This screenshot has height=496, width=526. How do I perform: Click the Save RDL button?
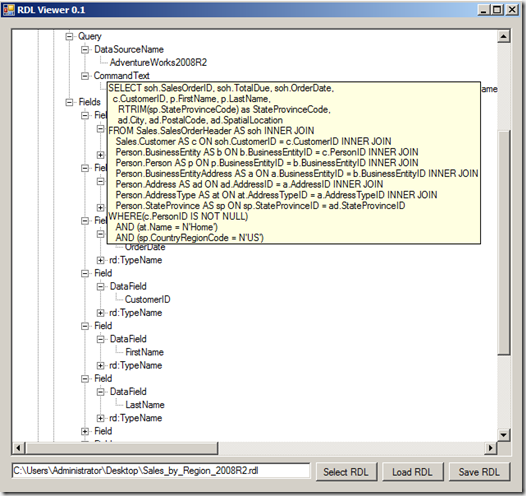pos(479,472)
